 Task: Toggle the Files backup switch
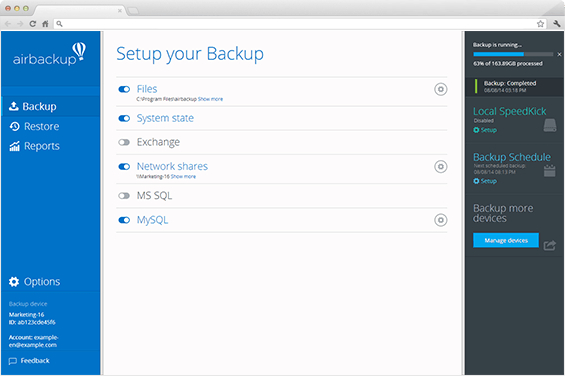coord(124,89)
